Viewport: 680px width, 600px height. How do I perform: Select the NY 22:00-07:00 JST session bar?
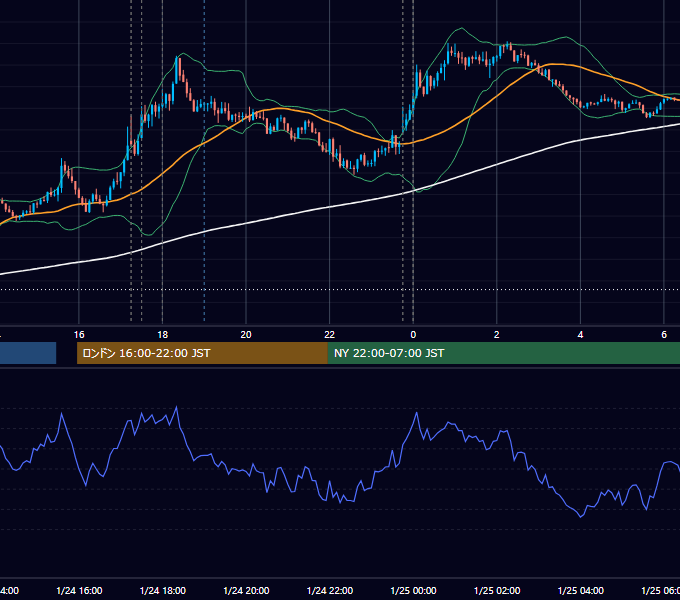click(x=503, y=353)
